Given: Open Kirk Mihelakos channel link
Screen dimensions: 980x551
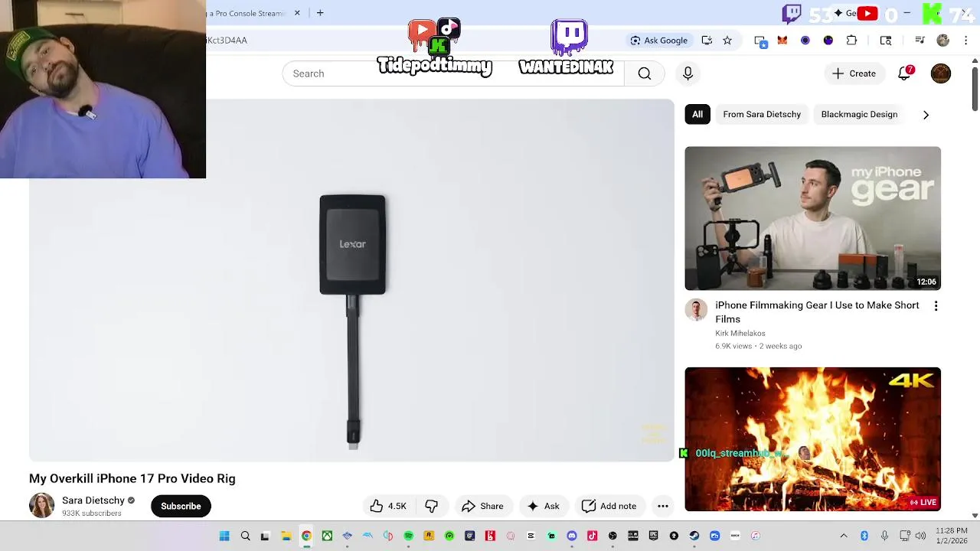Looking at the screenshot, I should pyautogui.click(x=740, y=334).
